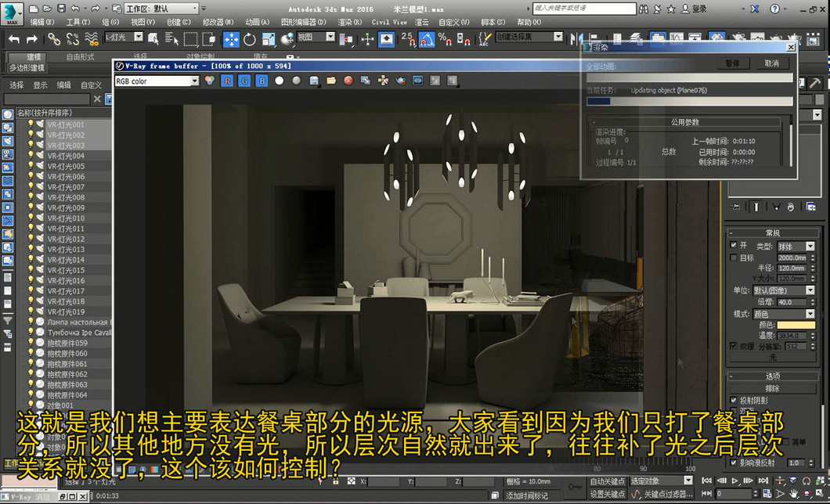Open the 类型 球体 light type dropdown
Screen dimensions: 830x504
pos(796,247)
